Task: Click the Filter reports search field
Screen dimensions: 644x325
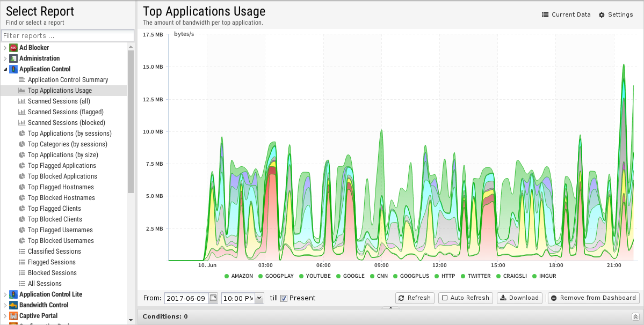Action: pos(67,36)
